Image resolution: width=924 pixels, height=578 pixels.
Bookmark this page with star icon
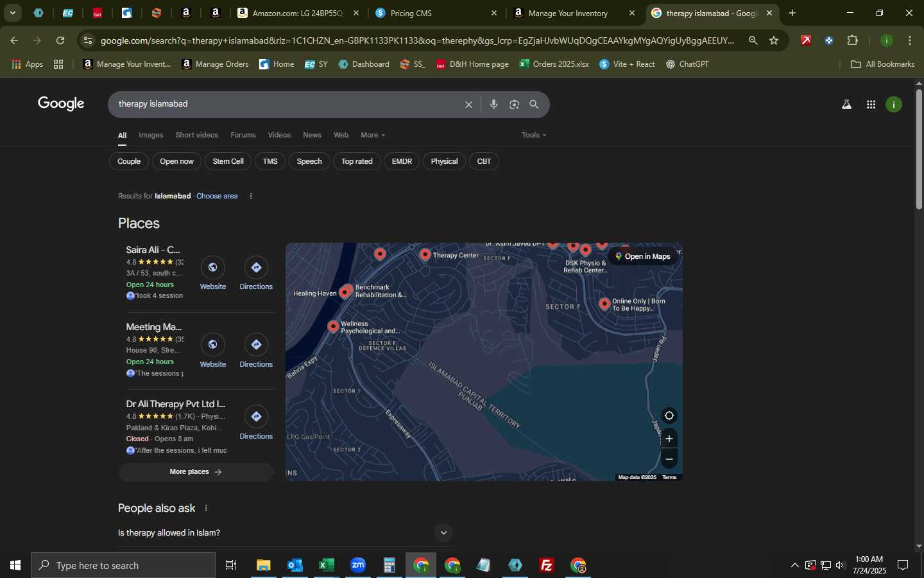[774, 40]
